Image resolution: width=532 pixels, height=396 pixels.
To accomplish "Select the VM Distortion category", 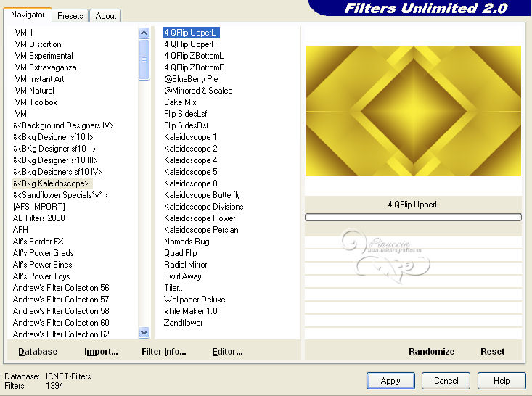I will coord(38,44).
